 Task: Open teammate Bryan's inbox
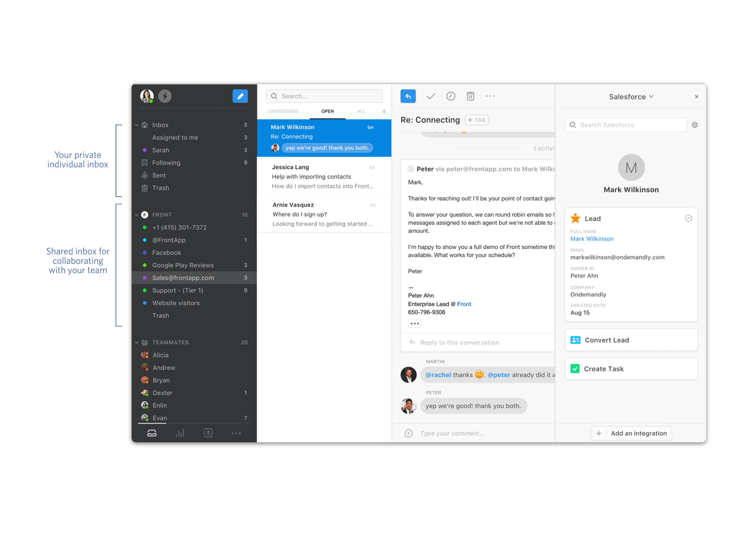tap(194, 380)
